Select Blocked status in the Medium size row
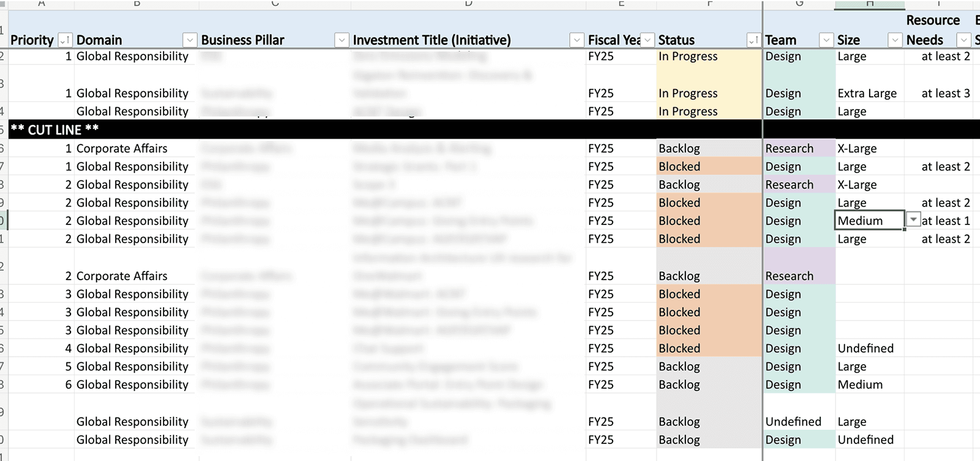Image resolution: width=980 pixels, height=461 pixels. click(x=709, y=221)
